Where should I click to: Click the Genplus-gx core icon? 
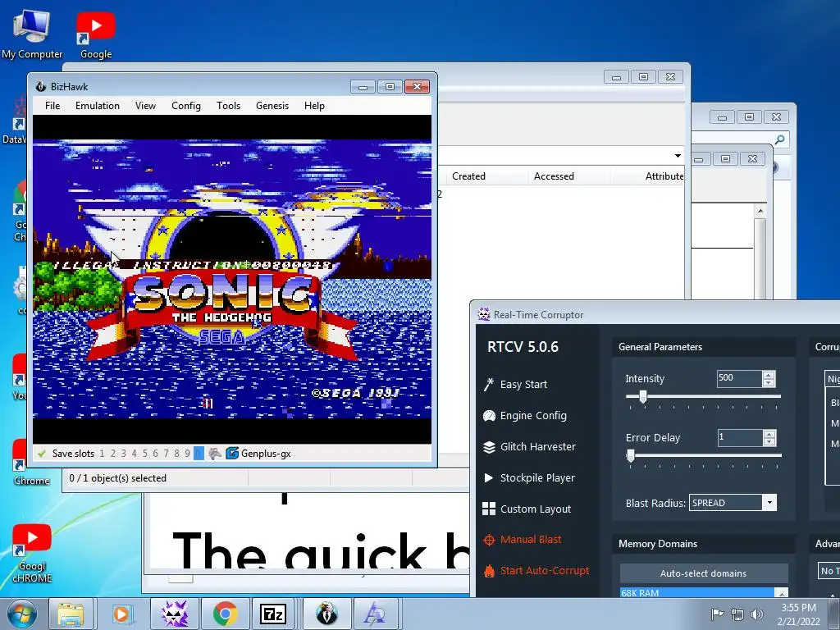pos(232,453)
